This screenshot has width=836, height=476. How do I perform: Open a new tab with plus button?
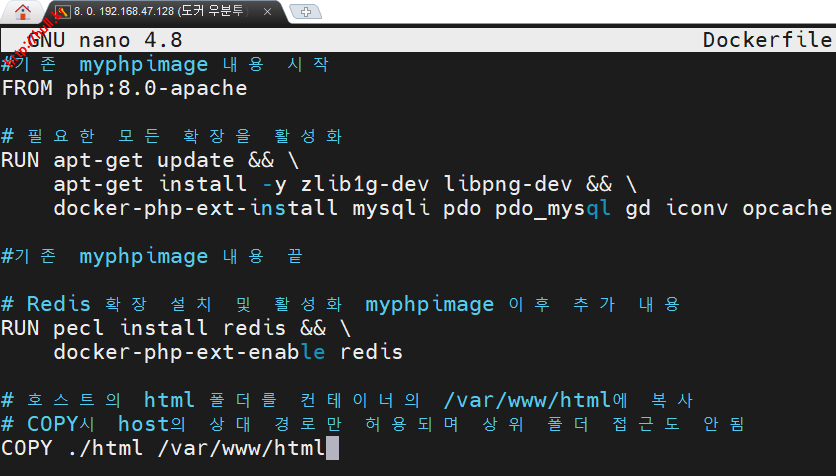click(x=305, y=12)
